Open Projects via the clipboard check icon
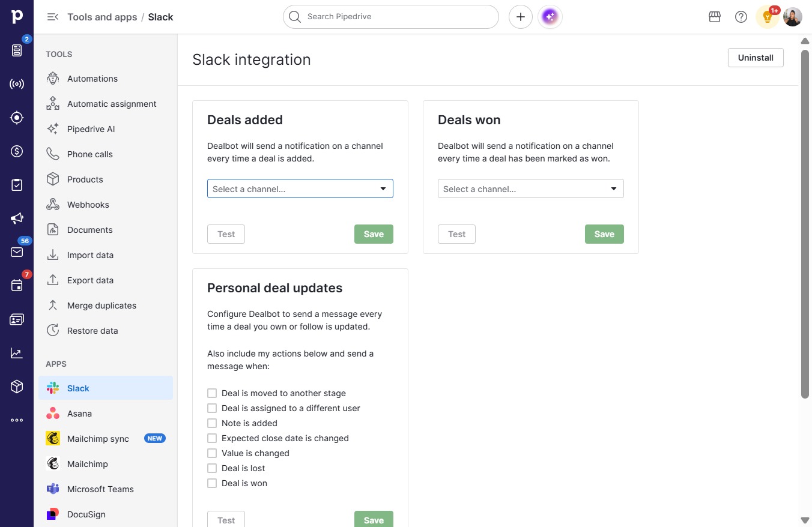 (17, 185)
